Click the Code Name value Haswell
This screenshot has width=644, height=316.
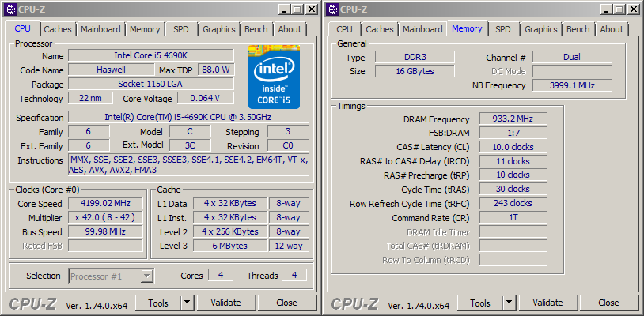(x=111, y=70)
